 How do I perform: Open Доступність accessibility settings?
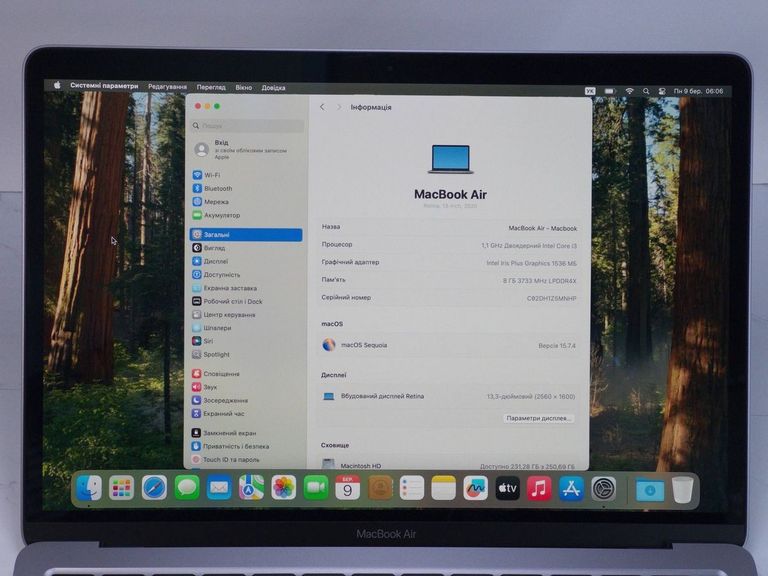coord(216,274)
